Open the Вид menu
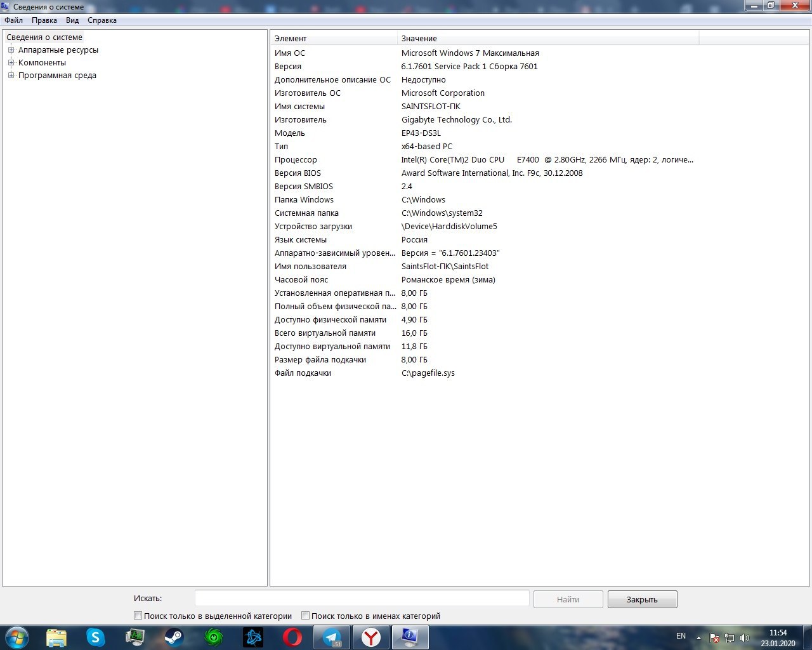Viewport: 812px width, 650px height. pyautogui.click(x=72, y=20)
